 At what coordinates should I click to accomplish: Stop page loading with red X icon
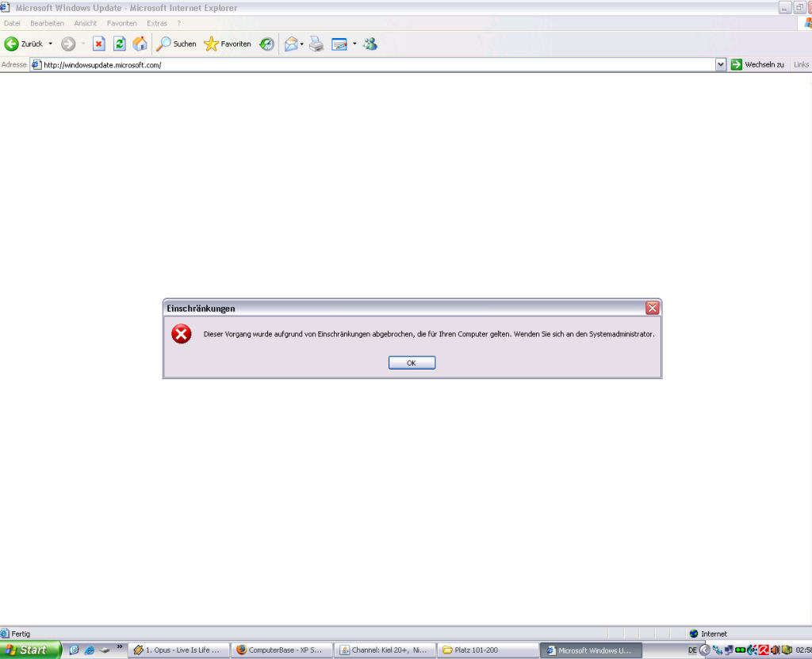click(98, 44)
